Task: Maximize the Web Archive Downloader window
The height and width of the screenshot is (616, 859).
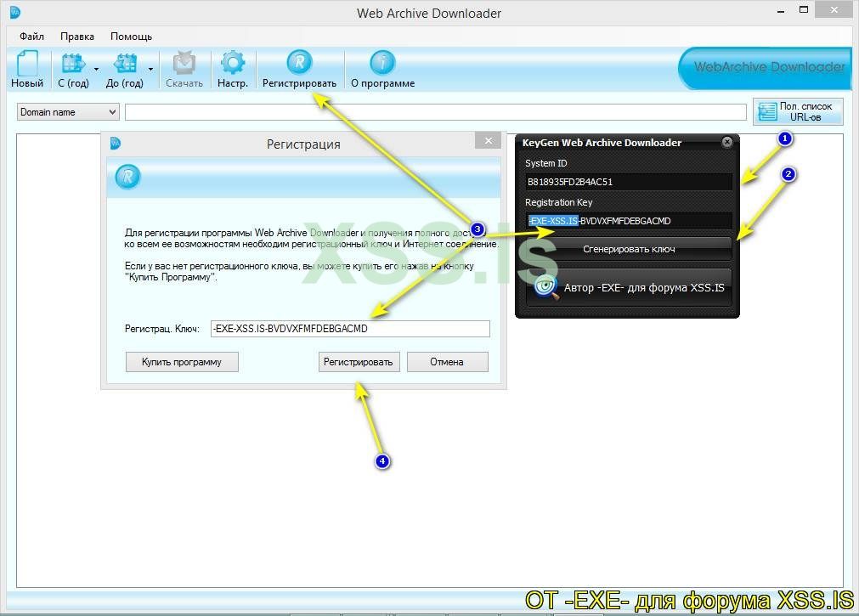Action: tap(804, 10)
